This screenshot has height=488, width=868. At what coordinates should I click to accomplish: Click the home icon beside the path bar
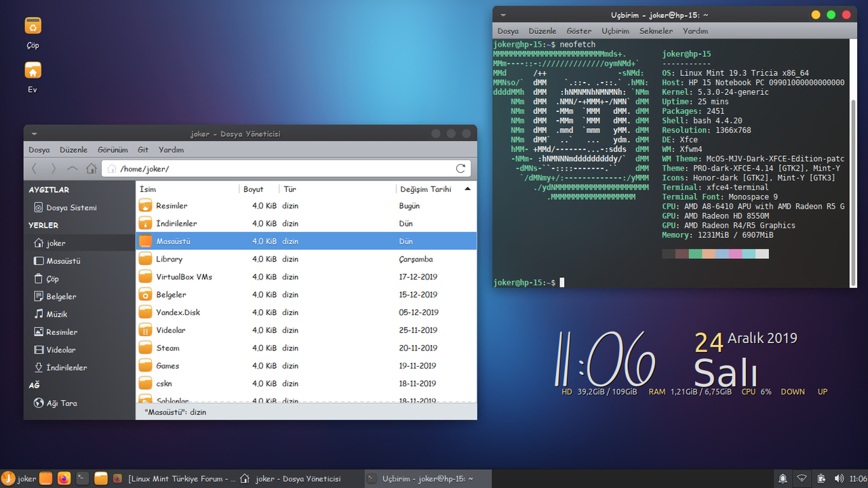92,168
